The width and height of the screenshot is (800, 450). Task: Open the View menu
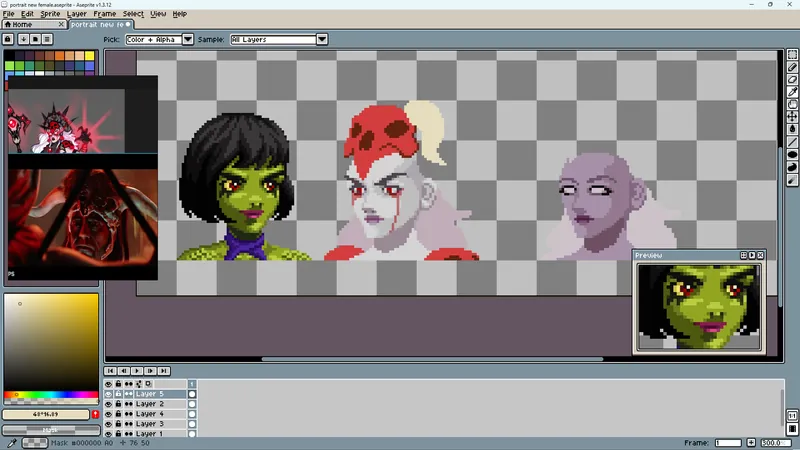pos(158,14)
